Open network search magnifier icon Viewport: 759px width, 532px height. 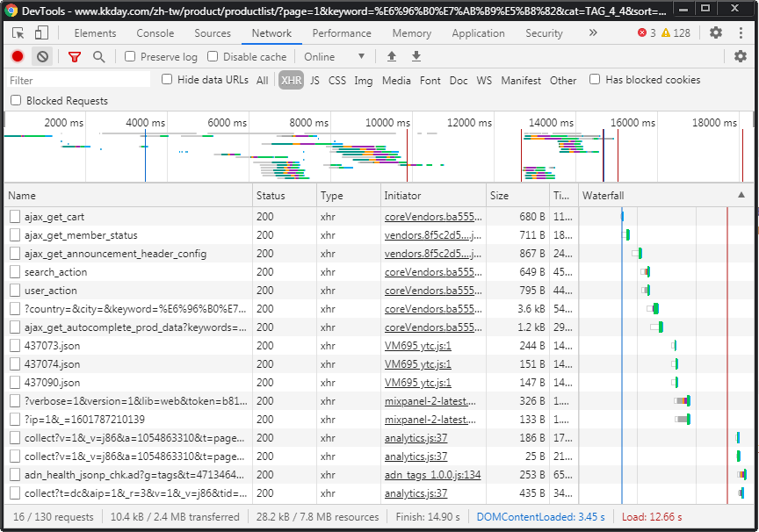click(x=98, y=56)
